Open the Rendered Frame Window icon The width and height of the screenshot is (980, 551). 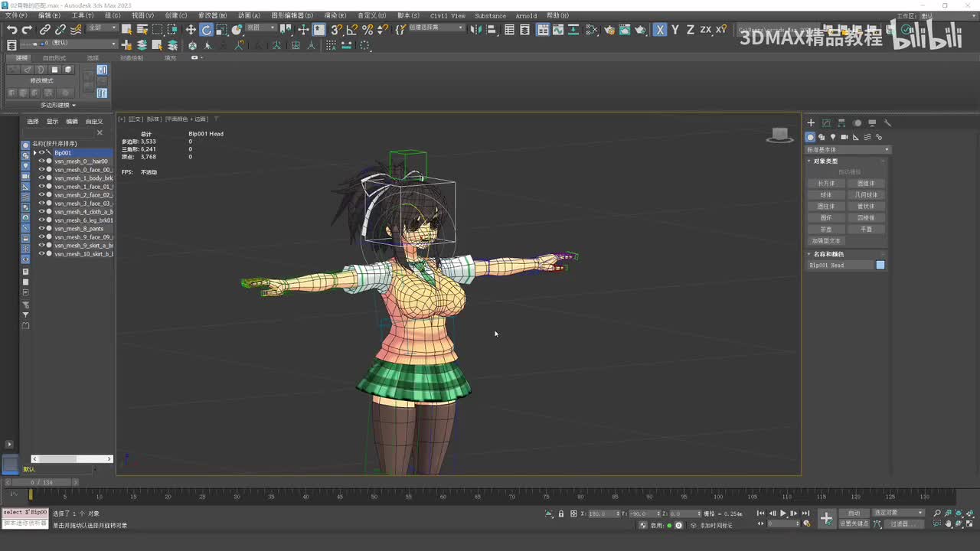[625, 30]
